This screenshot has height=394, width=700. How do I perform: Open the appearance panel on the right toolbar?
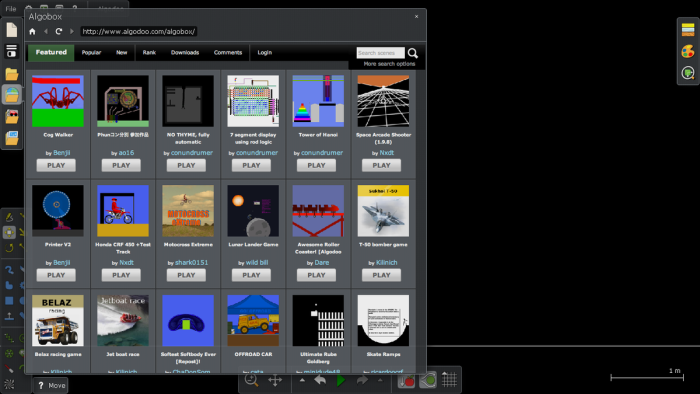pos(688,73)
